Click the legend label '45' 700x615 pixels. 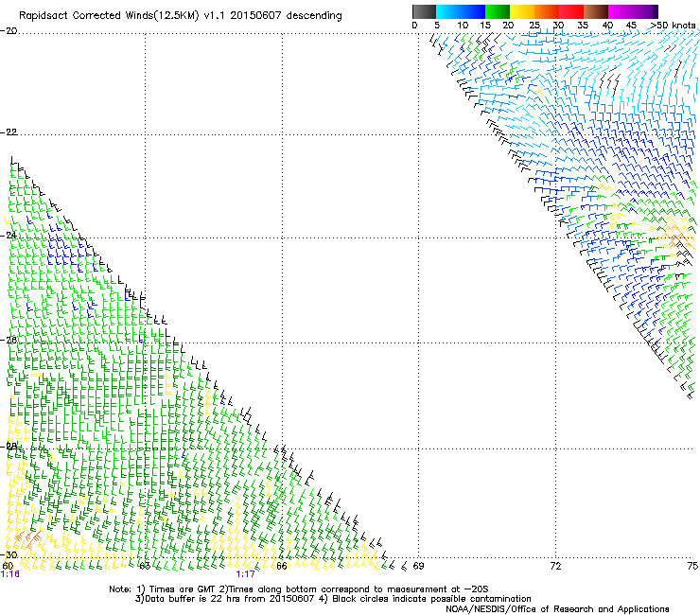tap(631, 26)
